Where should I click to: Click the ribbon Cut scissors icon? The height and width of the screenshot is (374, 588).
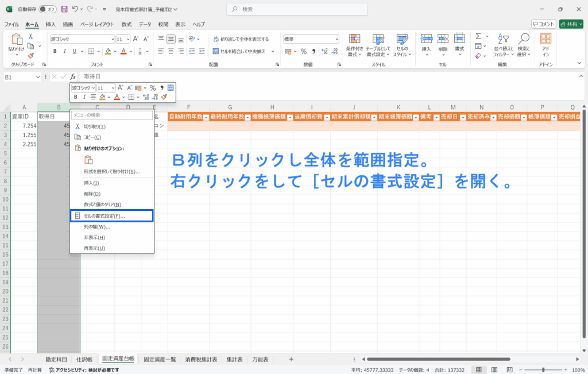click(31, 36)
